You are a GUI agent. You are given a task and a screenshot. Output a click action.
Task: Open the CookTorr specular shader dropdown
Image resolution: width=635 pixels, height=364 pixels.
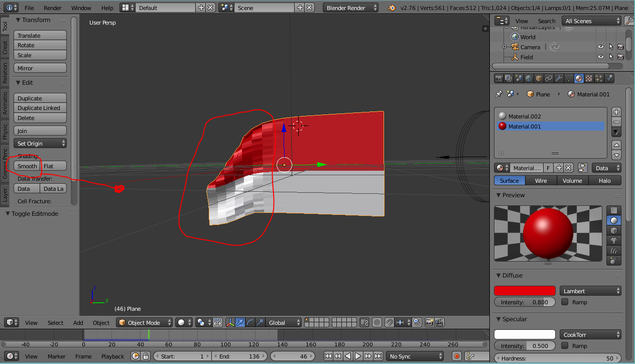590,334
